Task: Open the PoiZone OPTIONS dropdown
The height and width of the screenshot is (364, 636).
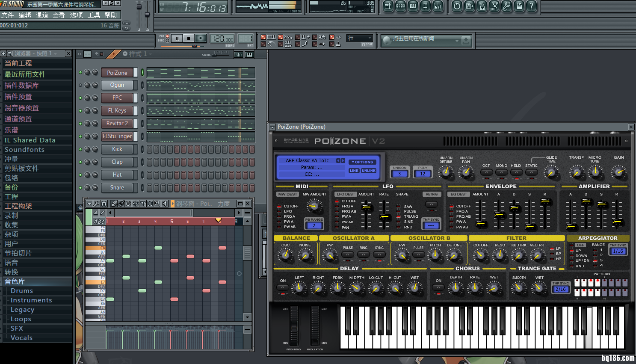Action: pyautogui.click(x=363, y=162)
